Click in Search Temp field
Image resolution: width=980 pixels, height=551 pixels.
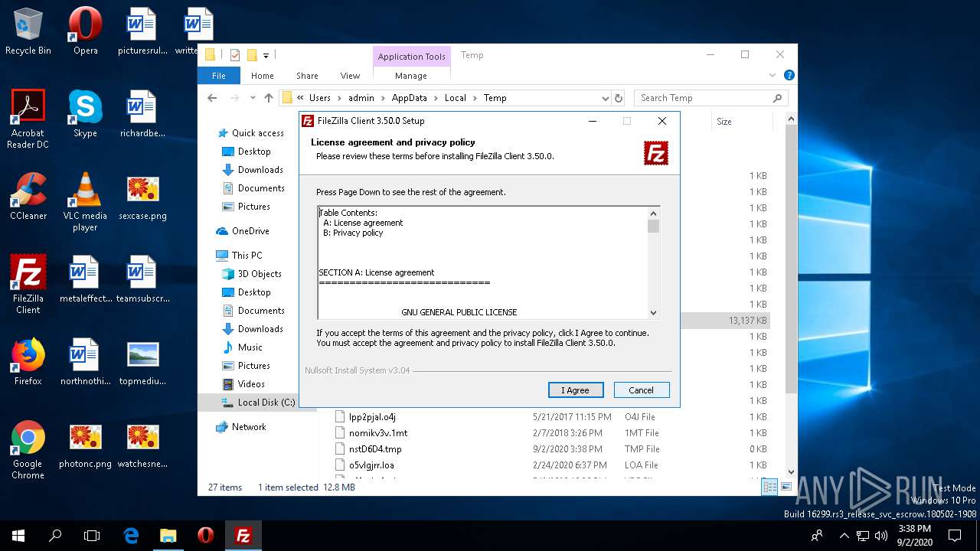coord(710,98)
